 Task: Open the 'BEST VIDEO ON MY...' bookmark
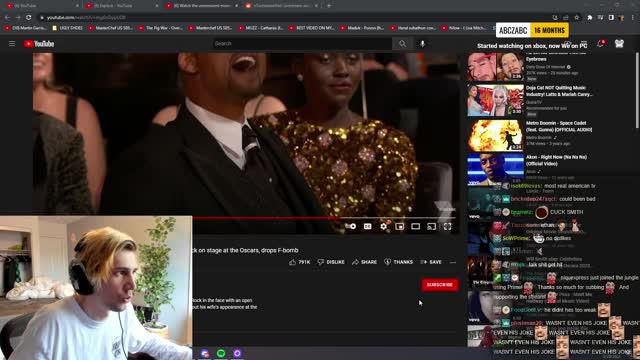[311, 28]
